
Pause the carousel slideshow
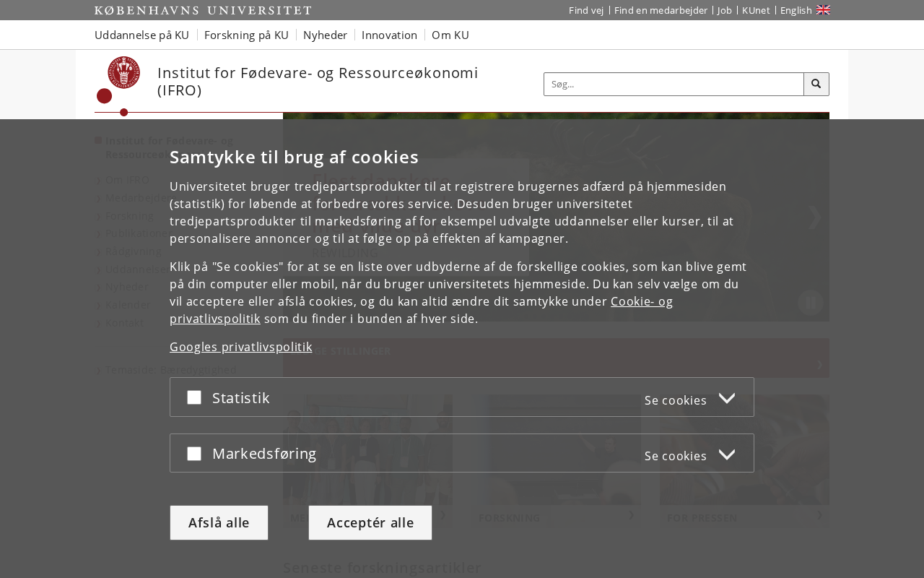click(811, 303)
